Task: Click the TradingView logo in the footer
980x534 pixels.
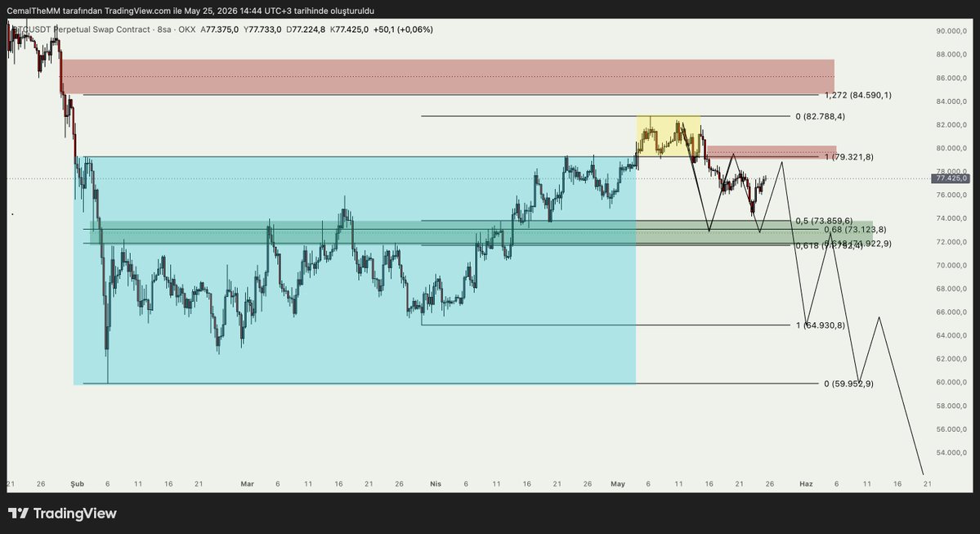Action: [62, 514]
